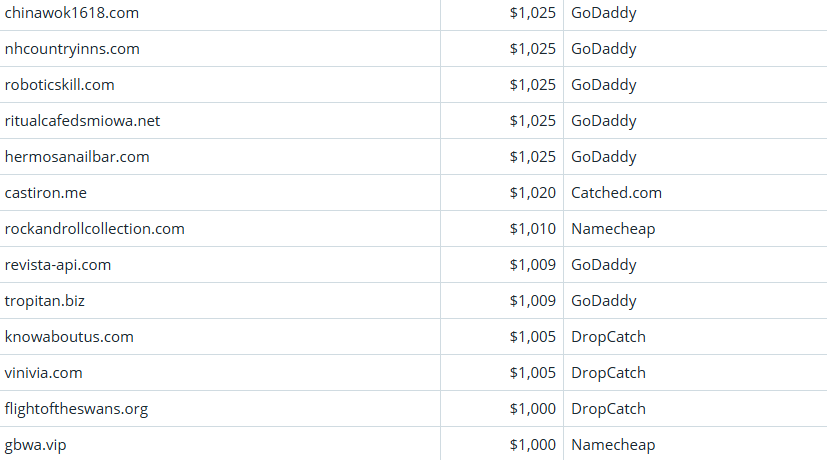Open rockandrollcollection.com entry
This screenshot has width=827, height=460.
point(95,229)
